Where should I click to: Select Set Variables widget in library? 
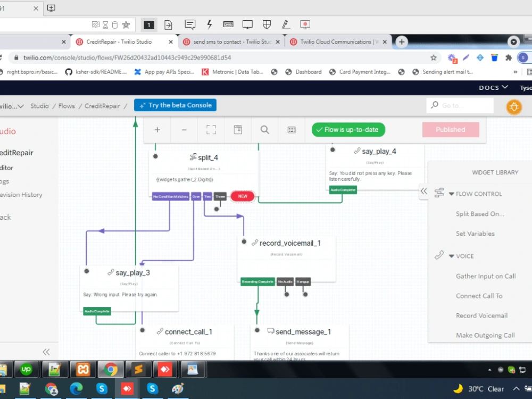click(475, 234)
